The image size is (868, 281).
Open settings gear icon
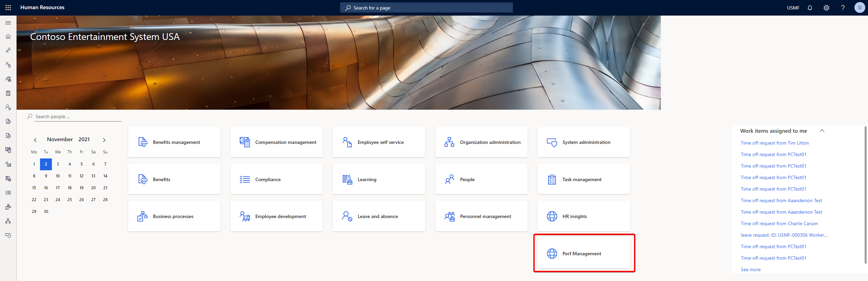click(x=826, y=8)
